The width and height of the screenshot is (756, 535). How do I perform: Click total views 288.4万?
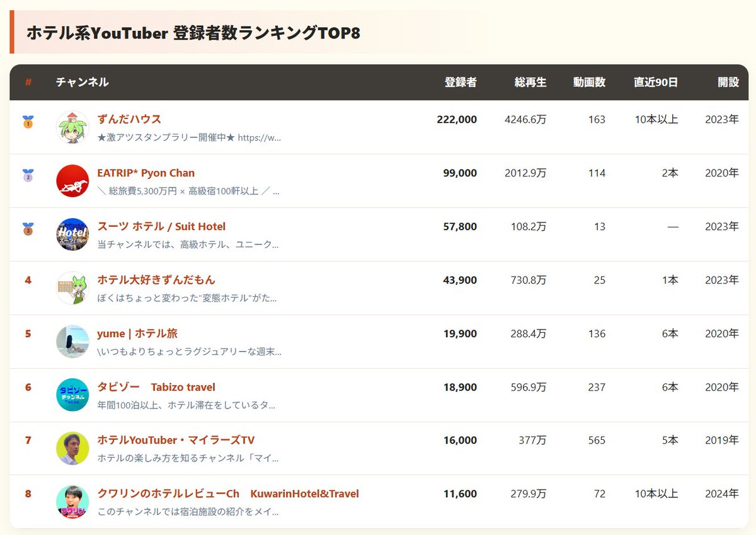[529, 333]
